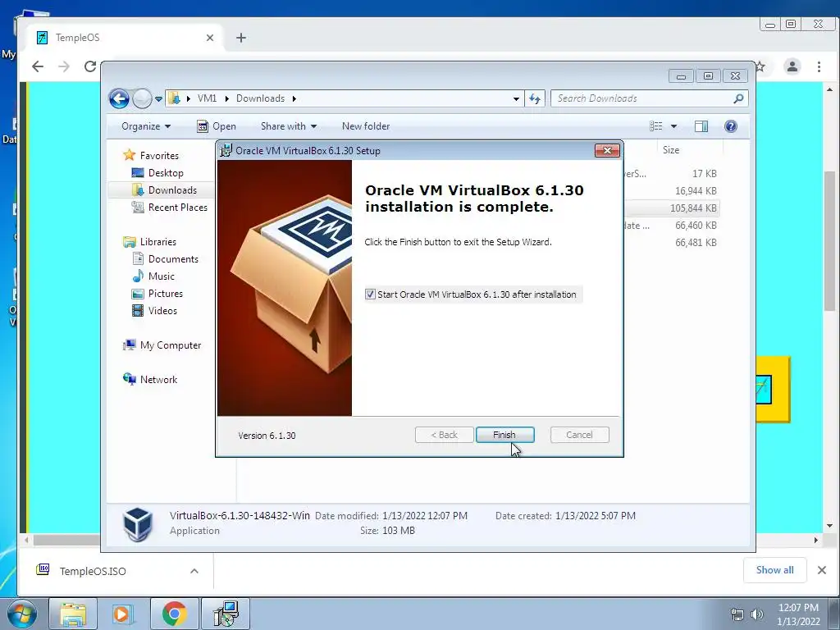
Task: Open Videos library
Action: 162,311
